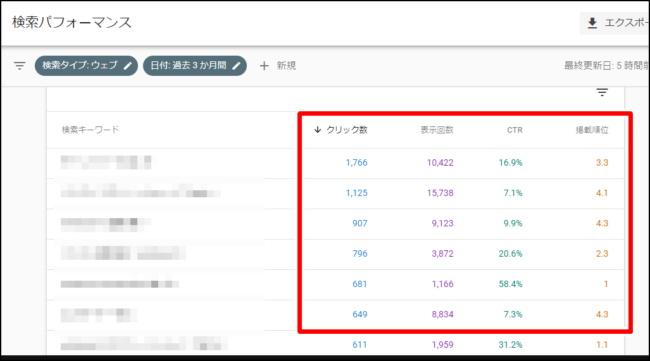Click the 検索キーワード column header
650x361 pixels.
click(x=90, y=130)
